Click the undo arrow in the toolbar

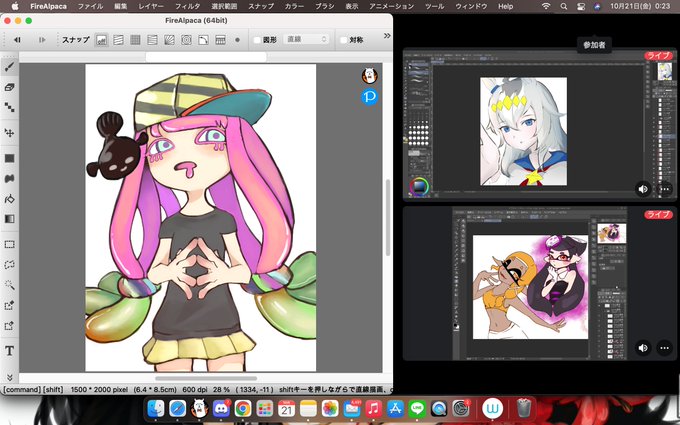pyautogui.click(x=17, y=40)
